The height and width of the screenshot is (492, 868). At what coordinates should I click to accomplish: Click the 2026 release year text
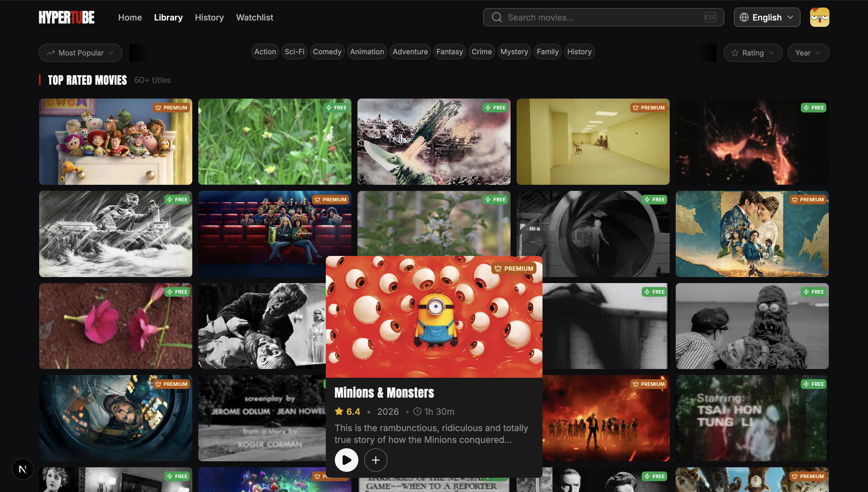(388, 411)
